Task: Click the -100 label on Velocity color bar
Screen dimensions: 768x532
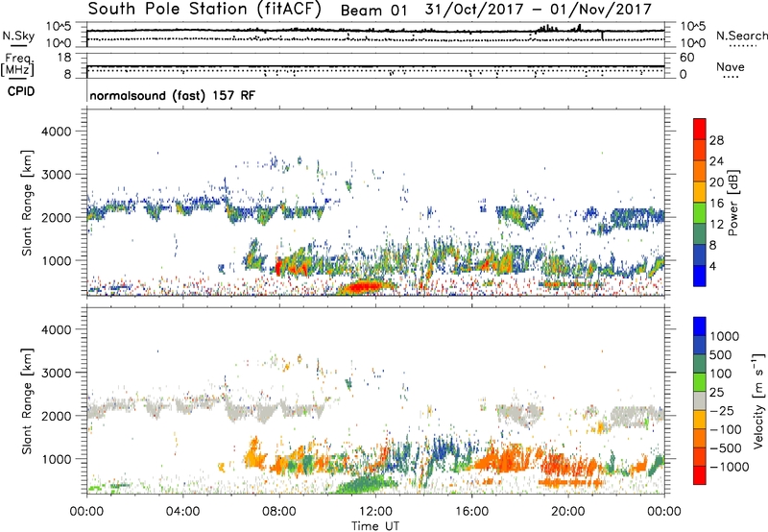Action: click(726, 429)
